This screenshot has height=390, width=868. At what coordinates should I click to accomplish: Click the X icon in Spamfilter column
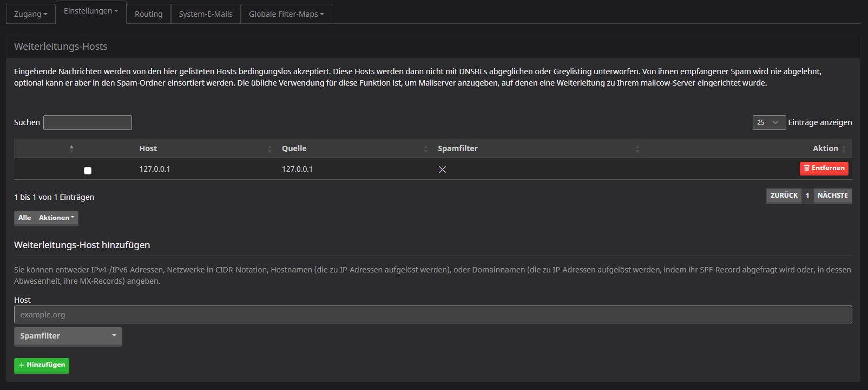pyautogui.click(x=442, y=170)
